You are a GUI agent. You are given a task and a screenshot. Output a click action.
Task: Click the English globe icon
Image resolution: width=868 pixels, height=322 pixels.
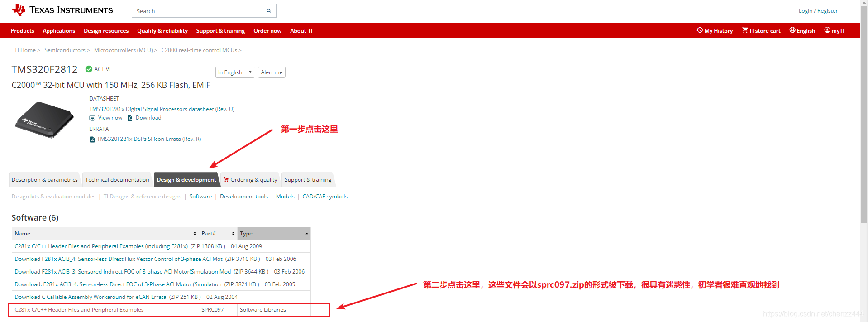(792, 30)
